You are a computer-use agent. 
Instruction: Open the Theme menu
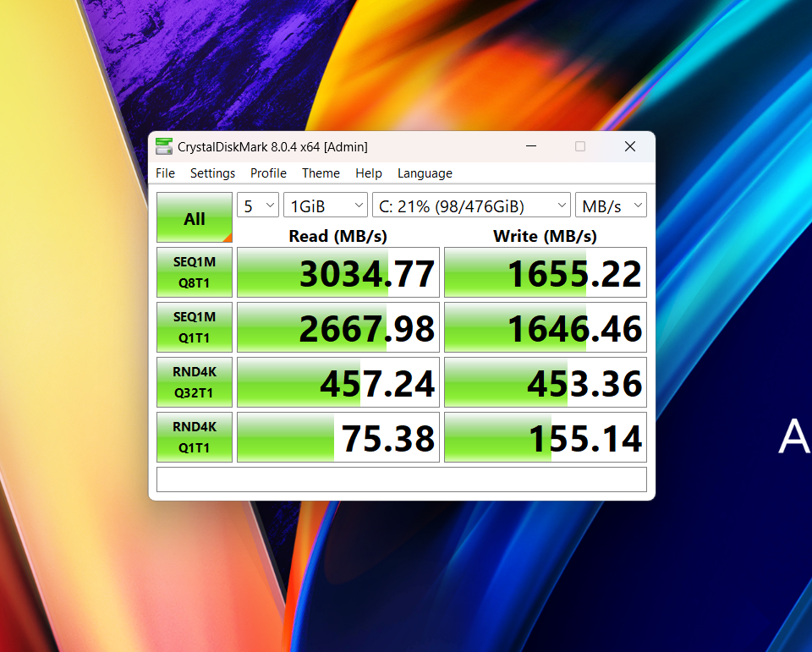click(321, 173)
